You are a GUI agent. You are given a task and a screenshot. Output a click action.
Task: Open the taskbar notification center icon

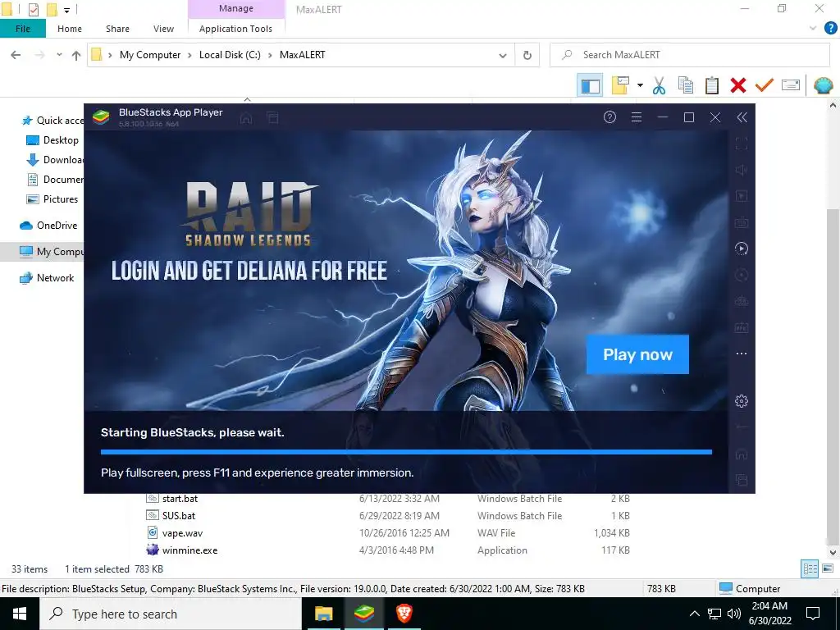pyautogui.click(x=813, y=614)
